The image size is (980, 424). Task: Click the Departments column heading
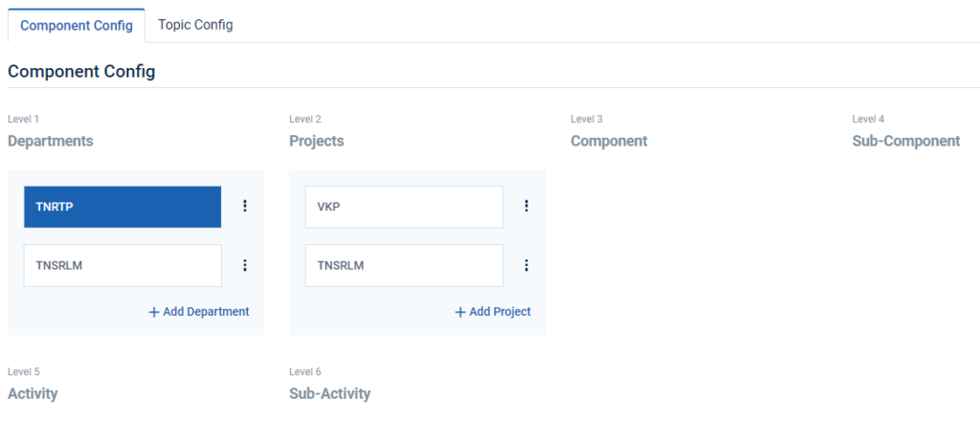coord(51,141)
